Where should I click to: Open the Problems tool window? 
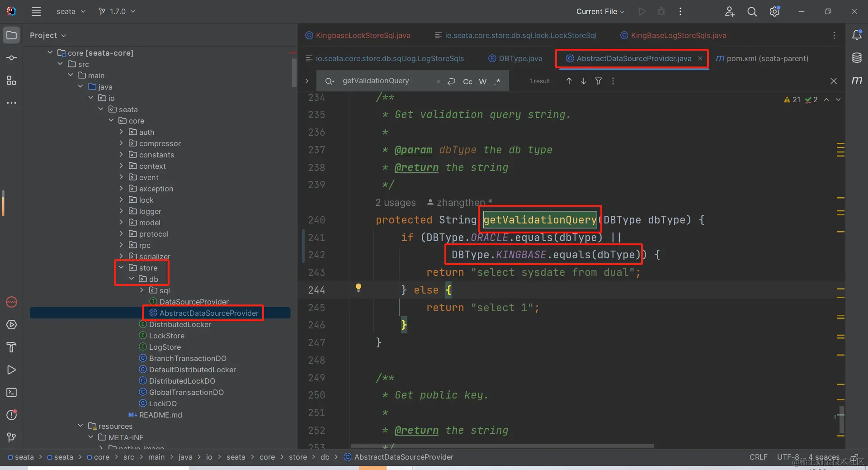pyautogui.click(x=12, y=415)
